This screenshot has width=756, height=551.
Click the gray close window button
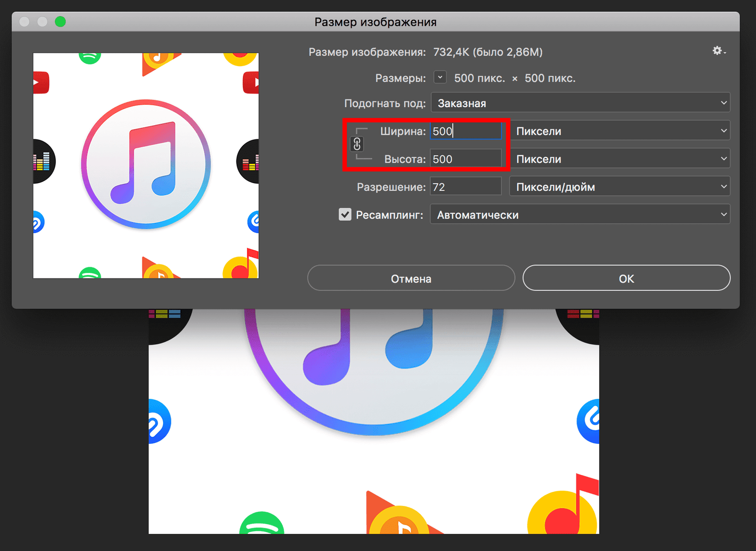tap(25, 22)
